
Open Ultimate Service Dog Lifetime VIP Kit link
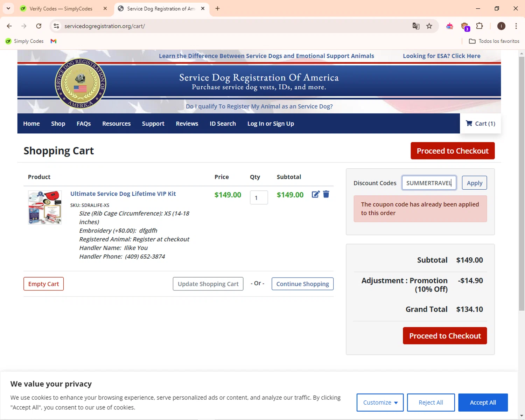click(123, 194)
